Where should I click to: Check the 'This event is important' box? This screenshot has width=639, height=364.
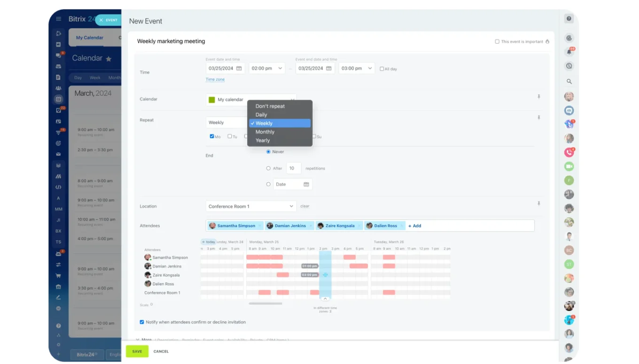[x=497, y=42]
